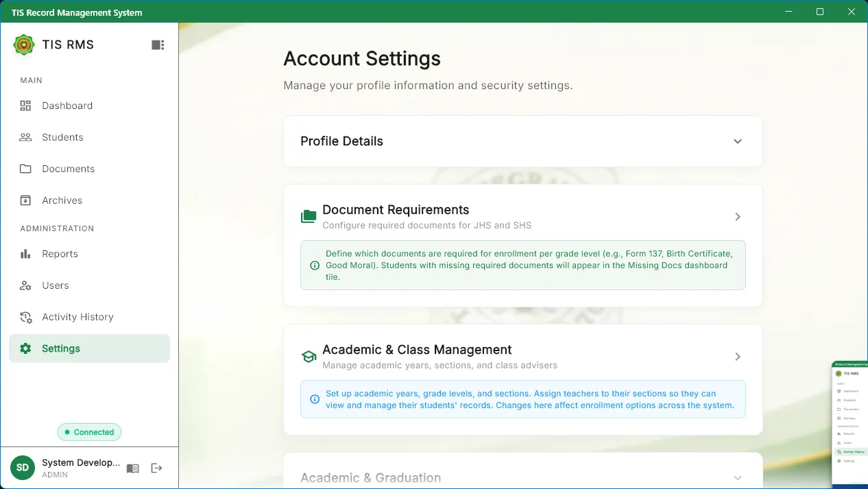
Task: Open Academic & Class Management via its chevron
Action: pos(738,357)
